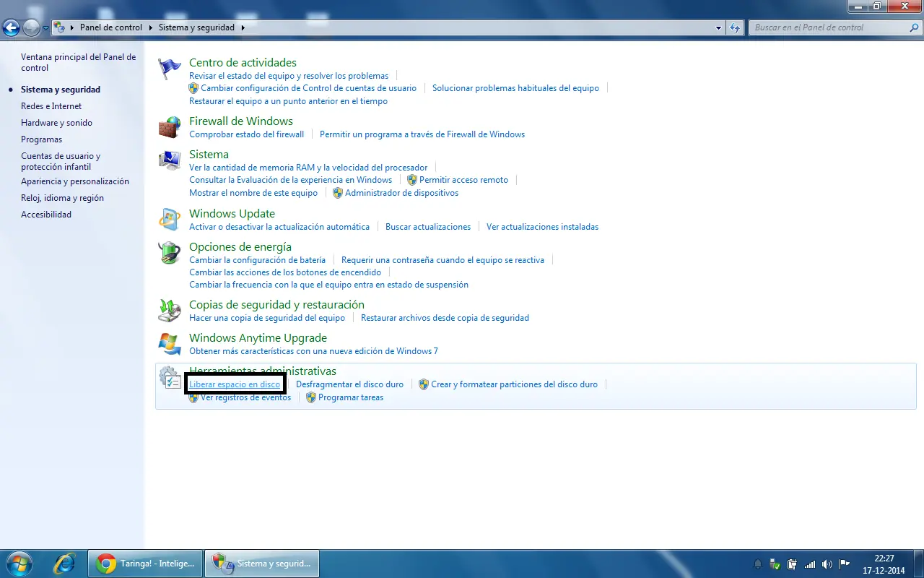
Task: Open the recent pages dropdown beside Forward
Action: point(46,28)
